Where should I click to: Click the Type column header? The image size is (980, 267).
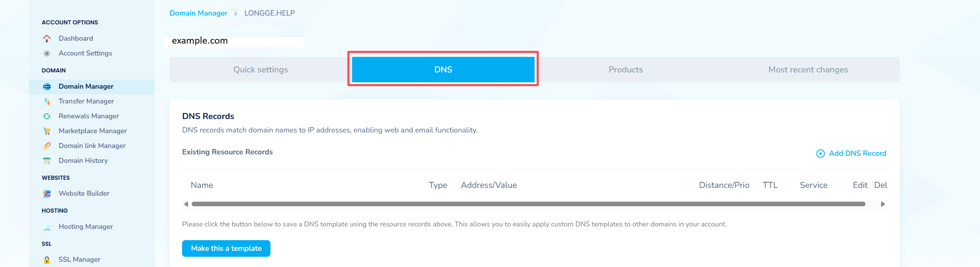click(438, 185)
